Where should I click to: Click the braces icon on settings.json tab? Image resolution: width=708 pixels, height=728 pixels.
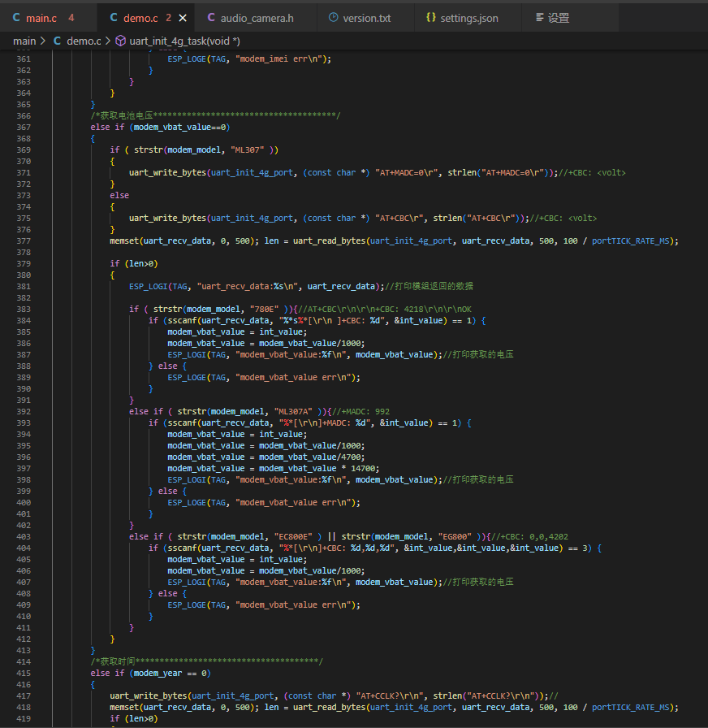[x=430, y=18]
